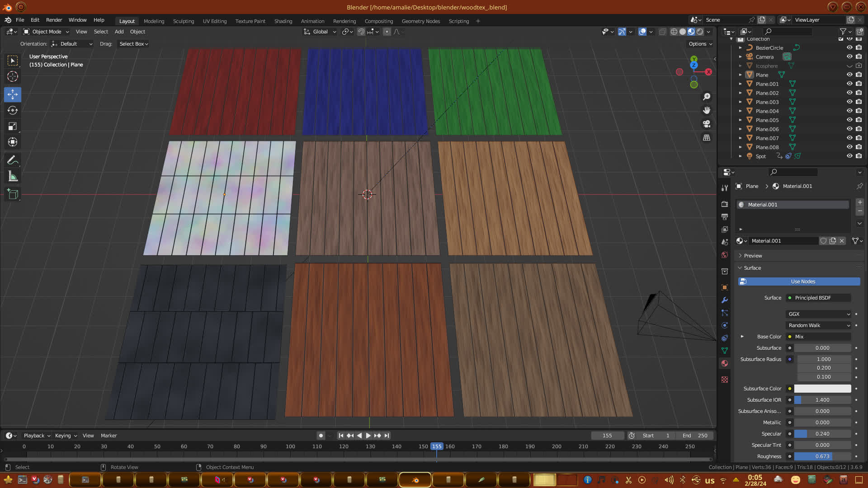Select the Annotate pencil tool
Screen dimensions: 868x488
click(x=13, y=160)
